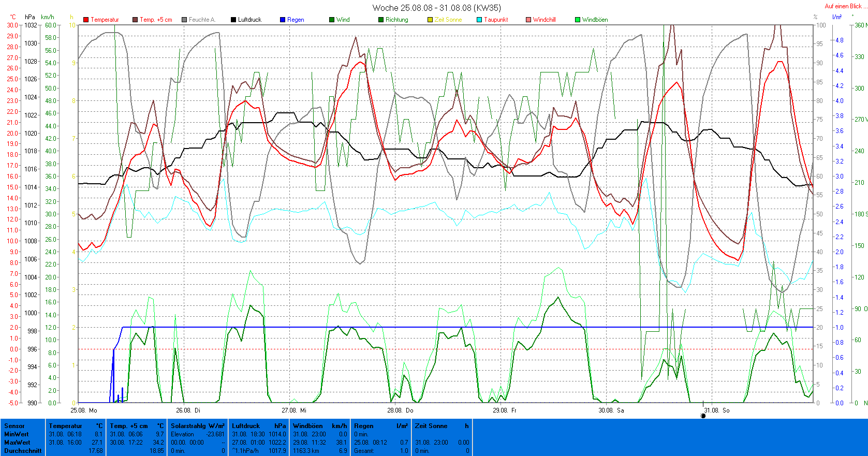The height and width of the screenshot is (456, 868).
Task: Click the green Wind legend marker
Action: click(x=332, y=20)
